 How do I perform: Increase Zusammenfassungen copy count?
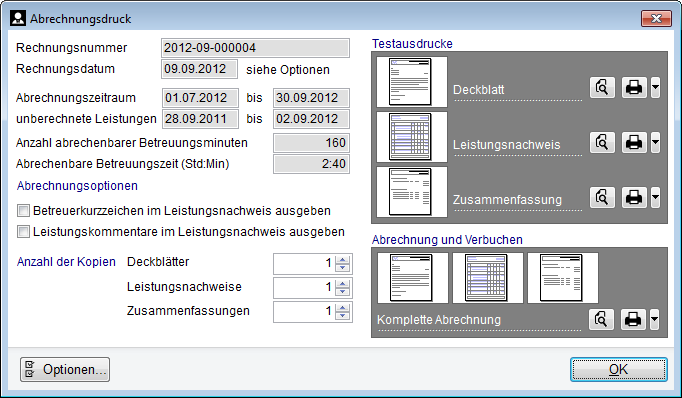[x=343, y=308]
